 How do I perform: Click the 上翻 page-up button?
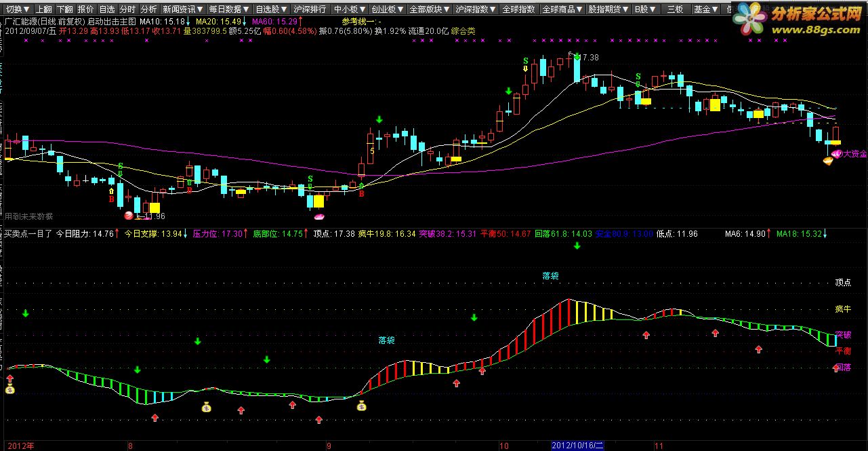[x=43, y=9]
